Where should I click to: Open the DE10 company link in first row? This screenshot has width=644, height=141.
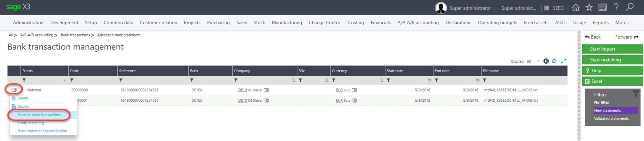pos(242,90)
